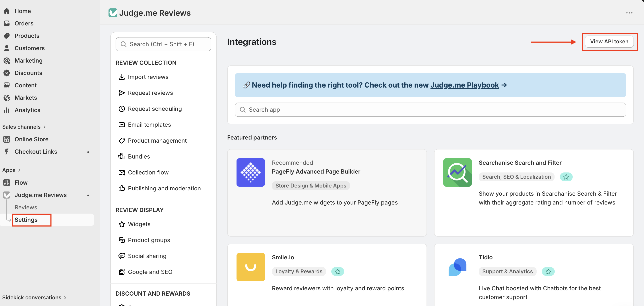Image resolution: width=644 pixels, height=306 pixels.
Task: Open Publishing and moderation settings
Action: 164,188
